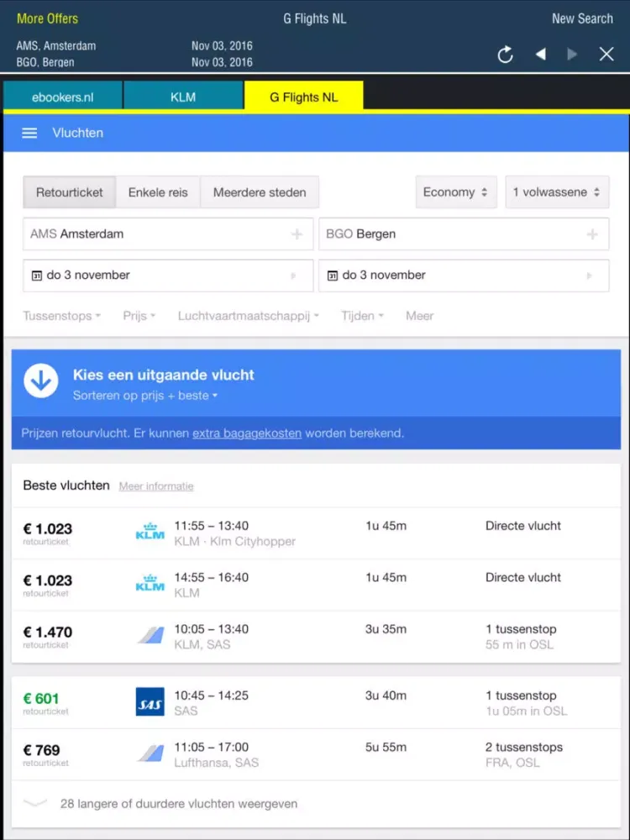Viewport: 630px width, 840px height.
Task: Click the More Offers link
Action: click(48, 18)
